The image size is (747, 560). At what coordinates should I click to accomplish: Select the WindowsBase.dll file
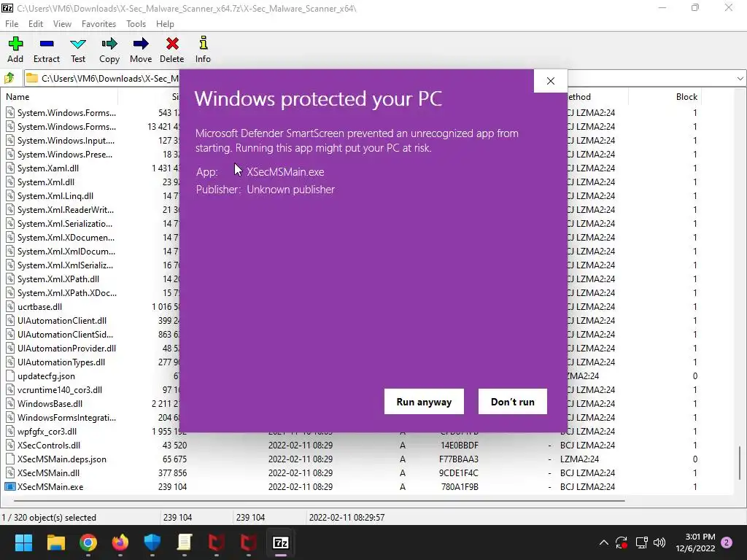coord(50,404)
